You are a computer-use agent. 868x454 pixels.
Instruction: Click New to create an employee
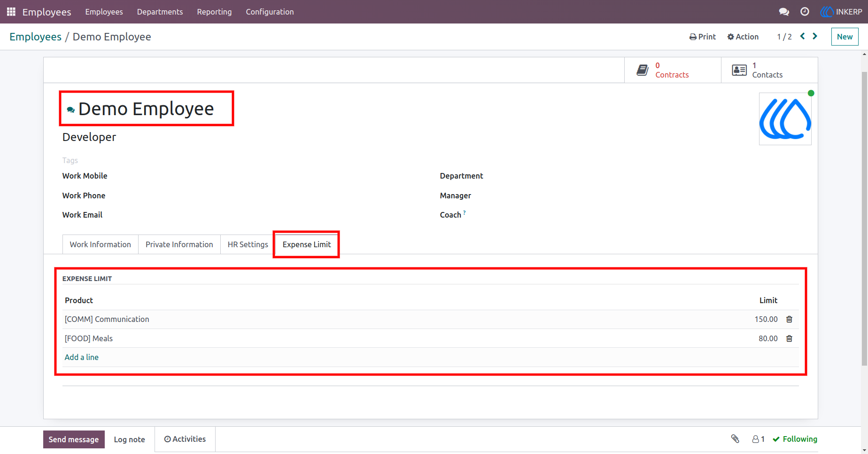point(845,37)
